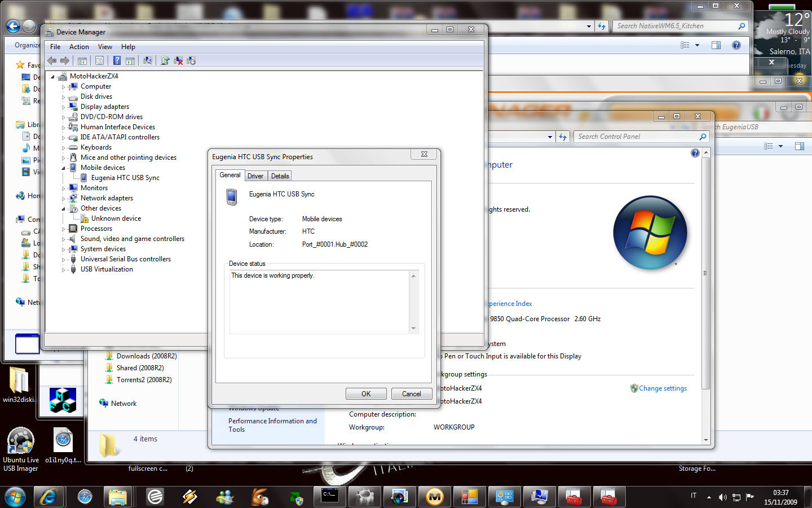Click the System devices icon in tree

point(73,249)
